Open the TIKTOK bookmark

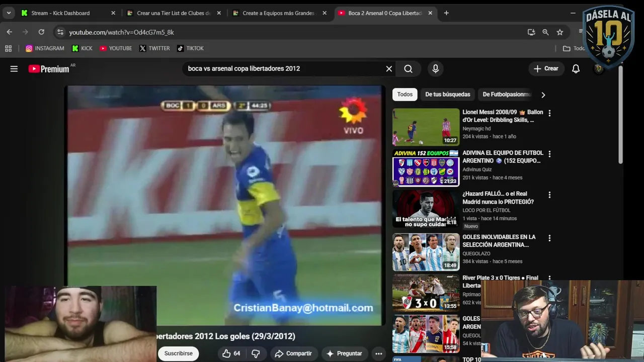[190, 48]
